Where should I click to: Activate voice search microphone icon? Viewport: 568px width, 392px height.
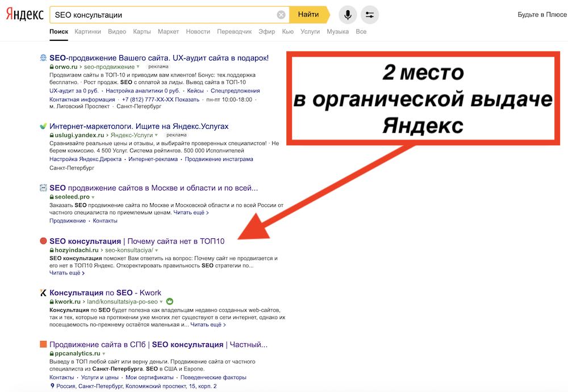[x=348, y=15]
